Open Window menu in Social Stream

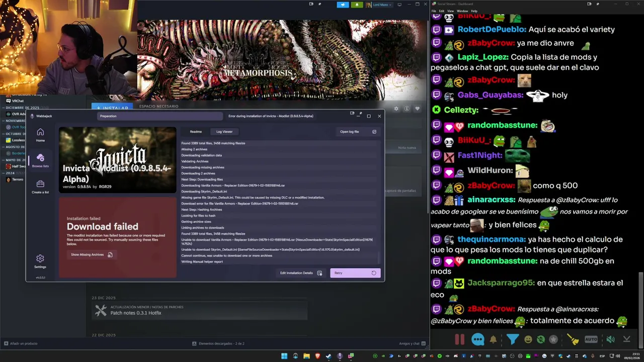coord(462,11)
